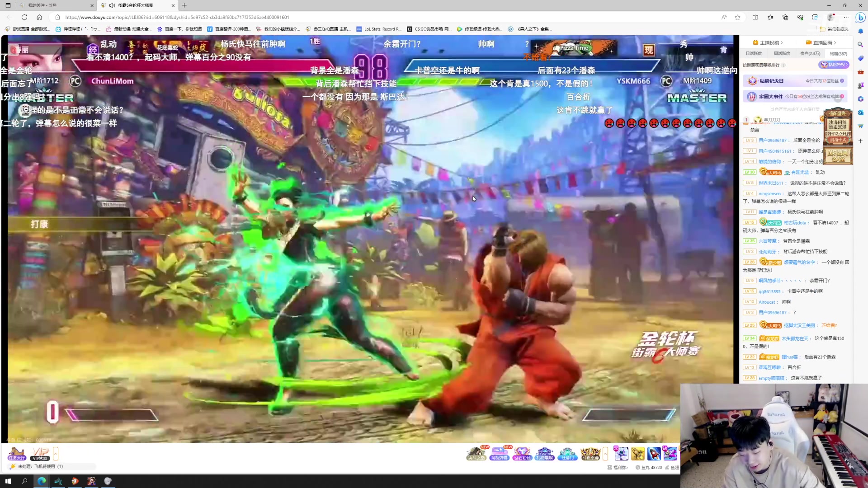Open the 礼物展馆 gift gallery icon
This screenshot has height=488, width=868.
[x=544, y=453]
